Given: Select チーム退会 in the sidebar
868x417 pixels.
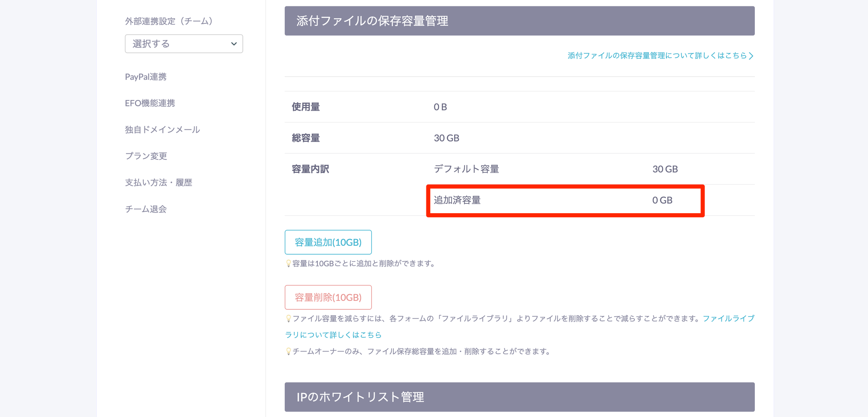Looking at the screenshot, I should coord(145,209).
